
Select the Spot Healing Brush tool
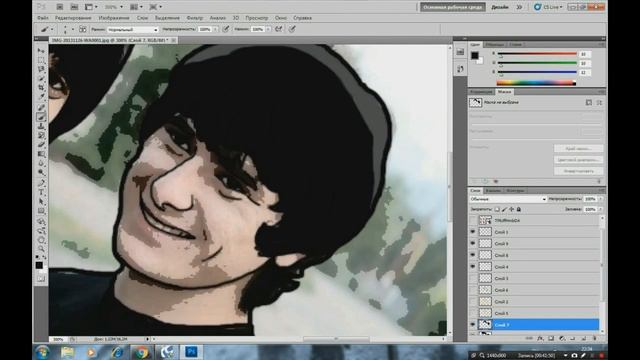click(x=41, y=108)
